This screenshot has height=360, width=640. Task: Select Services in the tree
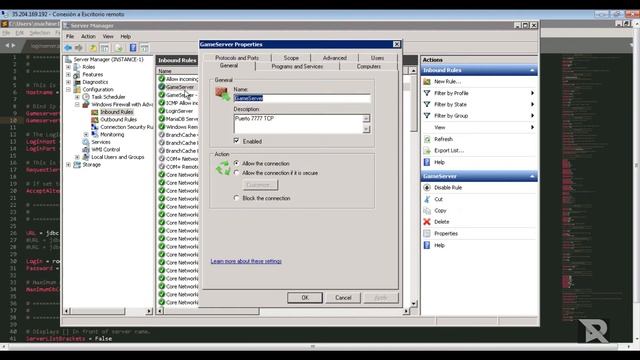[x=100, y=142]
